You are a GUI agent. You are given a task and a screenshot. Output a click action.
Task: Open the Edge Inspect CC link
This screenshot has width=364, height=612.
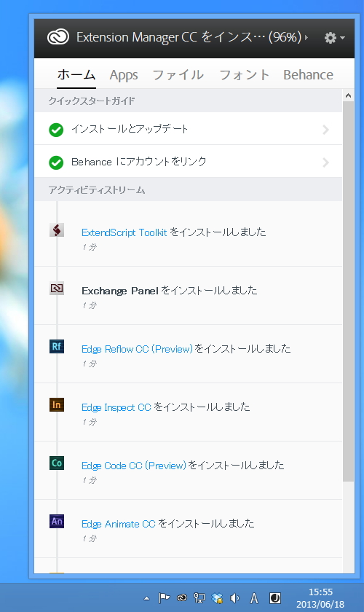(x=116, y=407)
